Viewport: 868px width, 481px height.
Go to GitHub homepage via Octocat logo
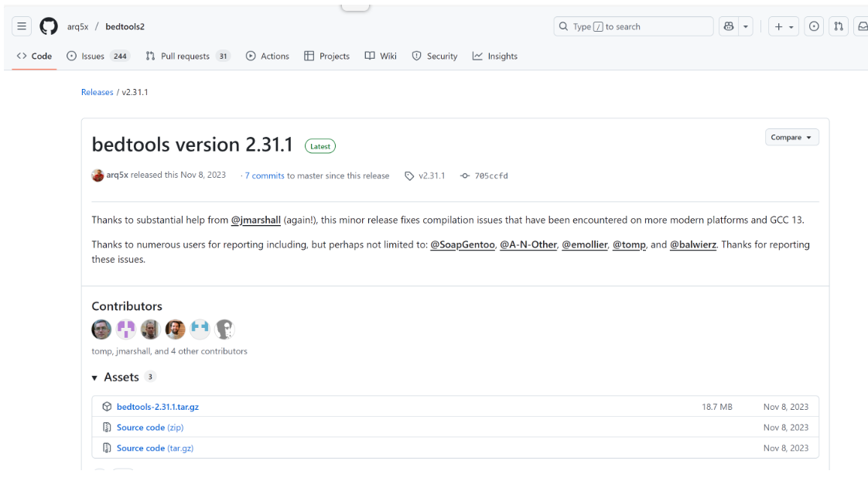click(x=49, y=26)
